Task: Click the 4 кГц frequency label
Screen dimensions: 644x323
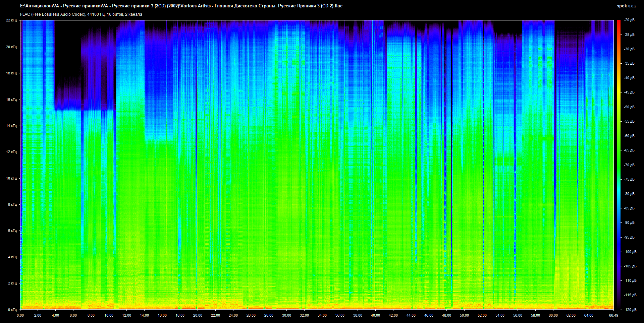Action: coord(12,257)
